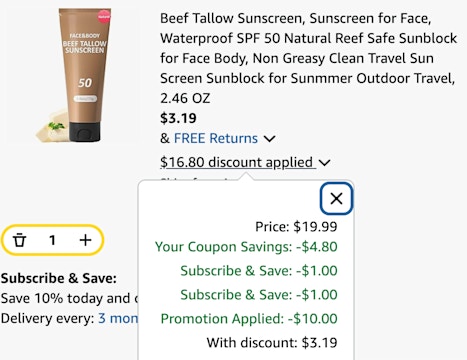Open the FREE Returns link
Image resolution: width=467 pixels, height=360 pixels.
coord(216,138)
